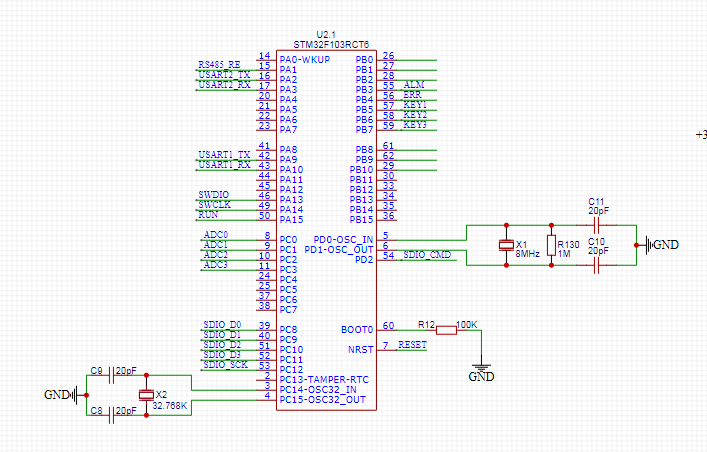Image resolution: width=707 pixels, height=452 pixels.
Task: Click the BOOT0 pin name
Action: (x=357, y=330)
